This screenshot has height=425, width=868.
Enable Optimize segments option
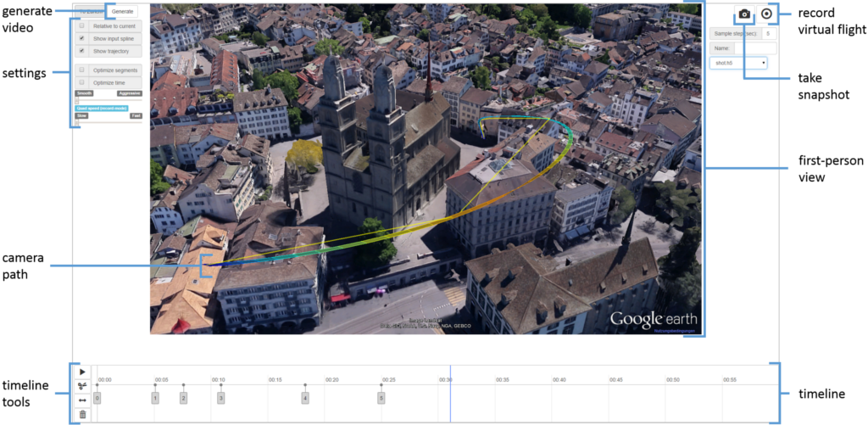tap(81, 70)
